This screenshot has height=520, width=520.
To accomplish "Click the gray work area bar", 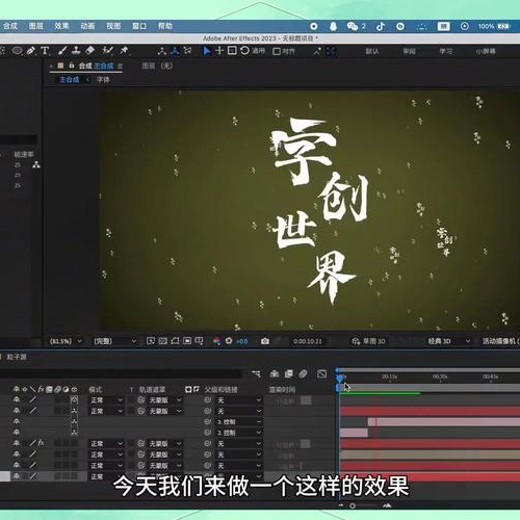I will 430,387.
